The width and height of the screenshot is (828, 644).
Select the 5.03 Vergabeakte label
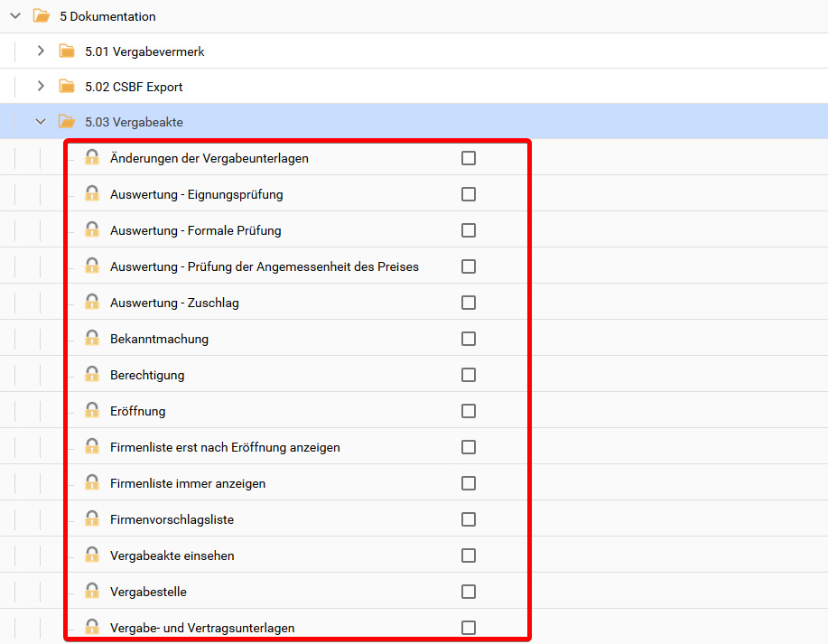(135, 122)
